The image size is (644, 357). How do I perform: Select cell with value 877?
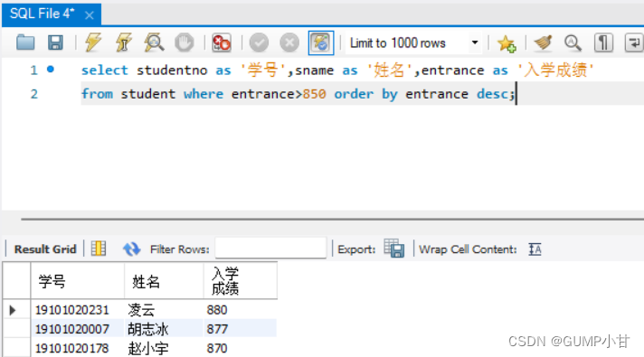coord(241,329)
